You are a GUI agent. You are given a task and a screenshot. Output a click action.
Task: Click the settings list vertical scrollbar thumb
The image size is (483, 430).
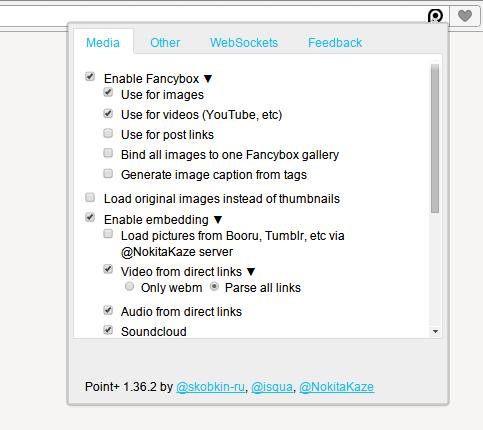coord(435,138)
